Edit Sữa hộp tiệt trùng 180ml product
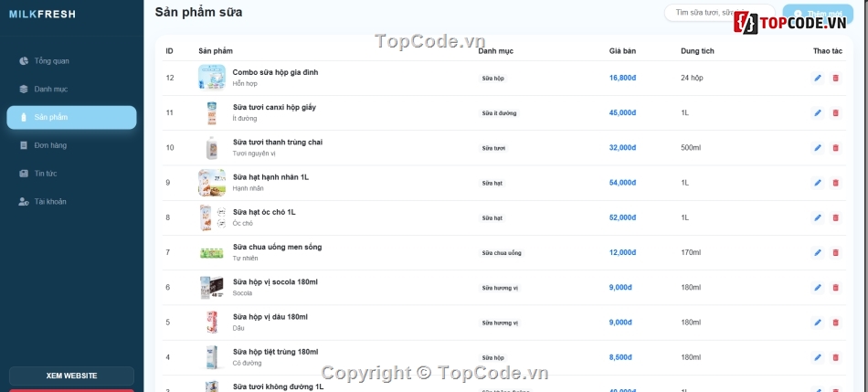This screenshot has width=868, height=392. [x=818, y=357]
